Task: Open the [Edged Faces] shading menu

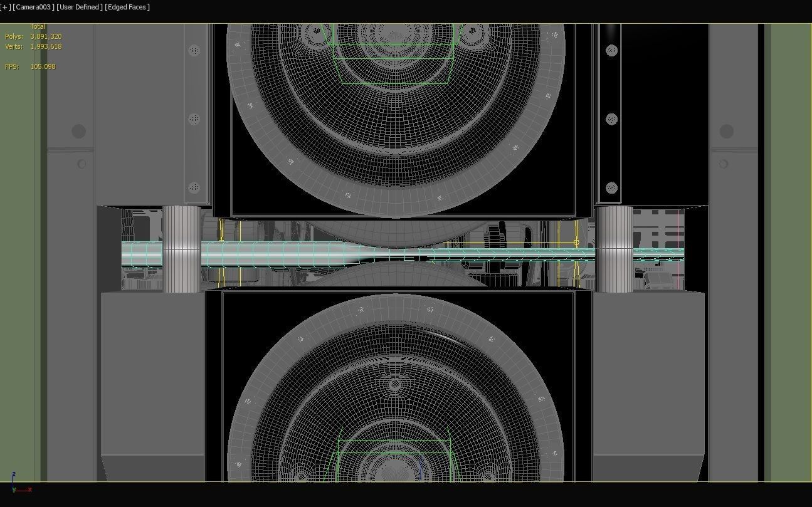Action: click(x=127, y=7)
